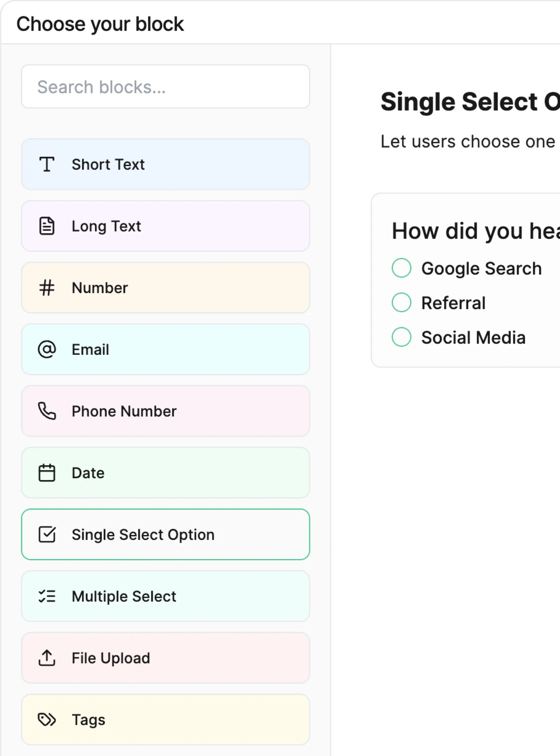Click the Google Search option label

coord(481,269)
